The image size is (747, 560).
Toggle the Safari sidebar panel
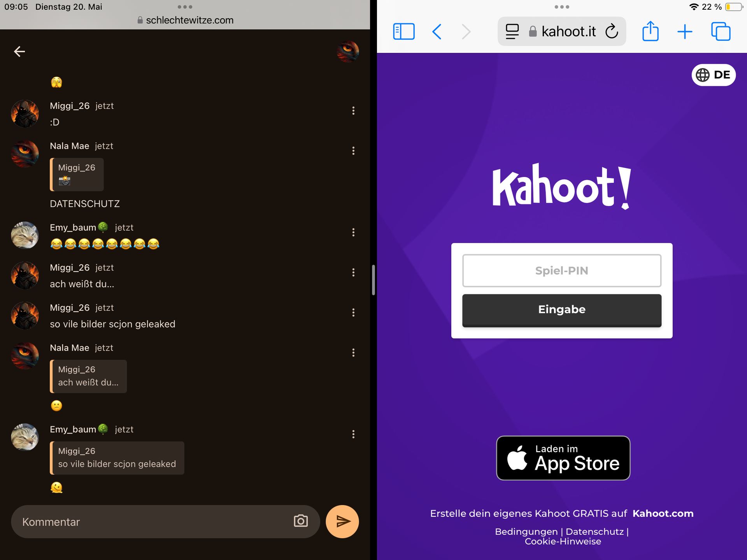[403, 31]
